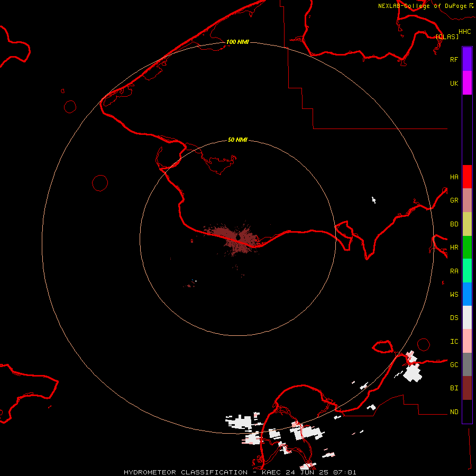This screenshot has height=476, width=476.
Task: Pick the mint green RA legend swatch
Action: pyautogui.click(x=467, y=271)
